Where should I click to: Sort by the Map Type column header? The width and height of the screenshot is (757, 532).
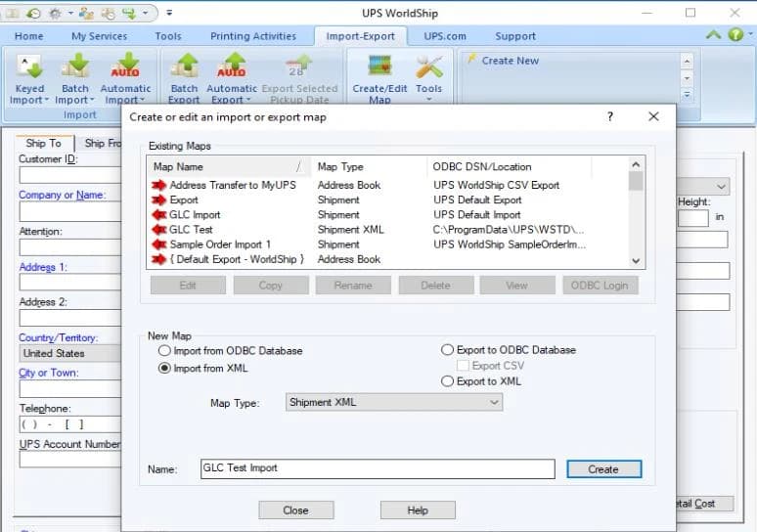tap(369, 167)
